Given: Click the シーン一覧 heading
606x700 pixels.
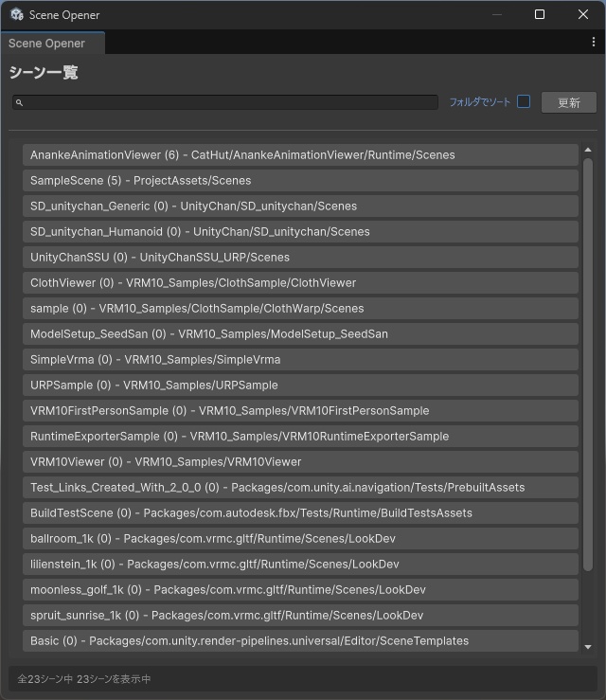Looking at the screenshot, I should pyautogui.click(x=44, y=72).
